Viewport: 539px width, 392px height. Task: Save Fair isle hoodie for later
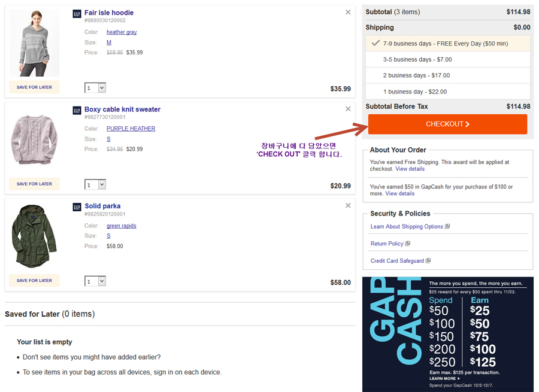tap(34, 87)
